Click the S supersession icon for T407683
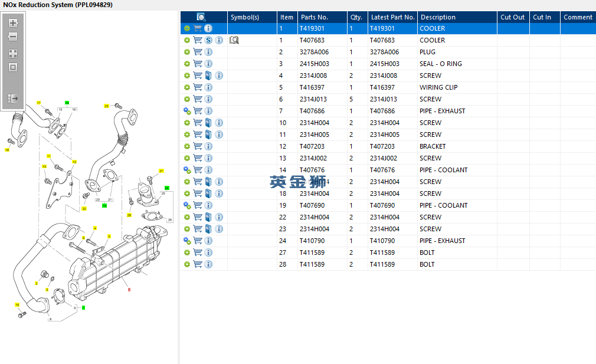This screenshot has height=364, width=596. pyautogui.click(x=208, y=40)
